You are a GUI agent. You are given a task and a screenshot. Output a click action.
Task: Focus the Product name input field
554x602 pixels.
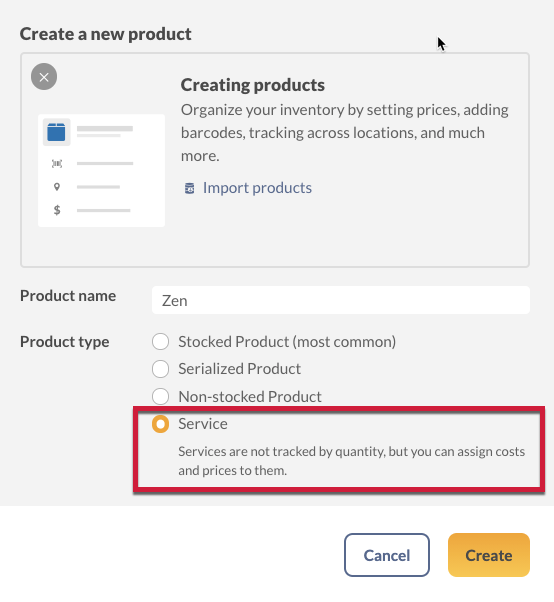pos(341,300)
